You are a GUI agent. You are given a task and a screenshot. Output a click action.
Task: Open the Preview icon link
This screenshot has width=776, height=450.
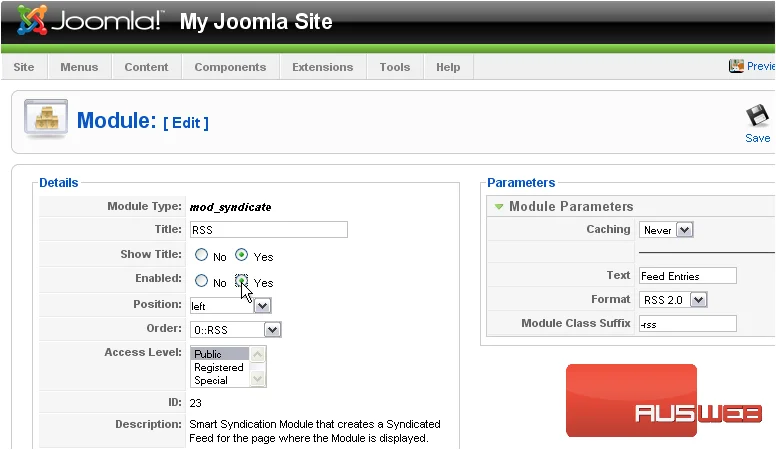click(736, 66)
